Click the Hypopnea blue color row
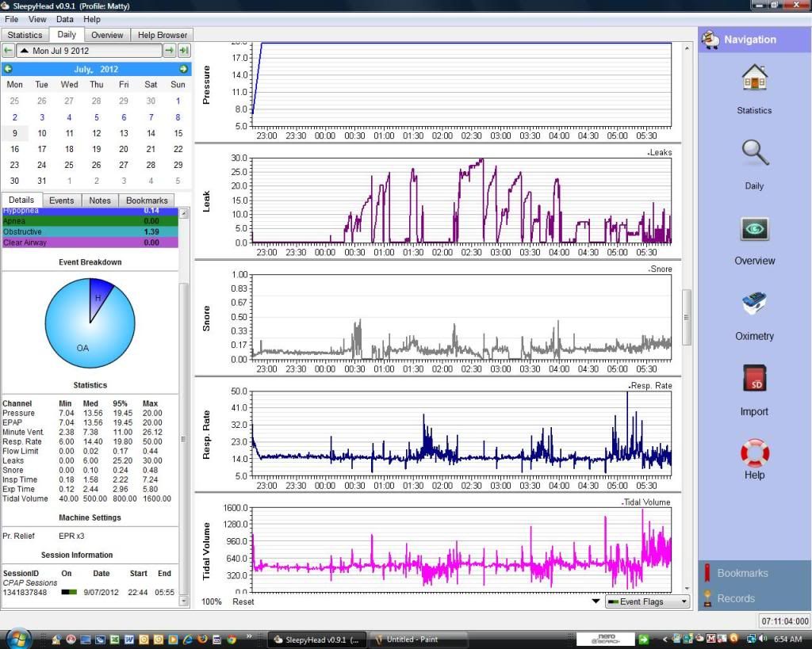Screen dimensions: 812x649 point(90,211)
